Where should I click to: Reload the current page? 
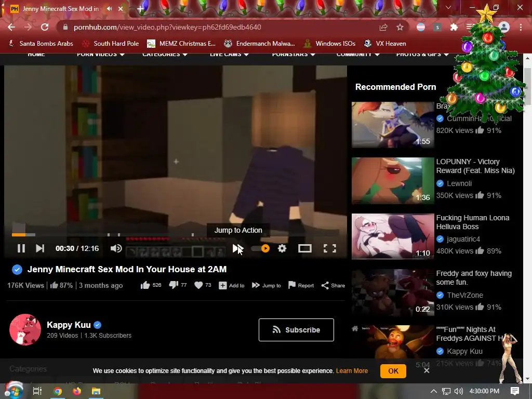point(45,27)
